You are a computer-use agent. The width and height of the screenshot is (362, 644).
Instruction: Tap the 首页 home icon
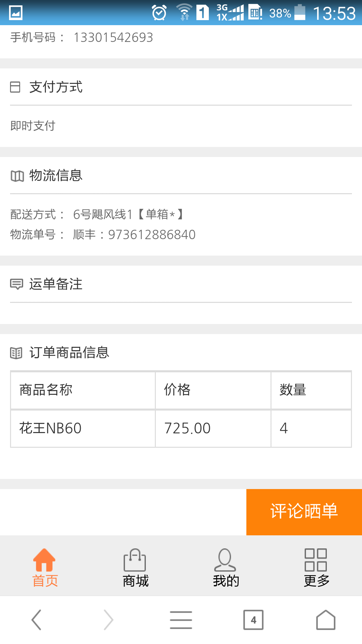tap(45, 560)
